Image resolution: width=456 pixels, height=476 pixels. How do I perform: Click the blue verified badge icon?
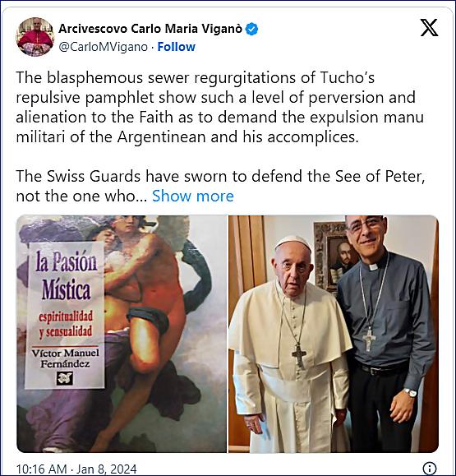[251, 29]
